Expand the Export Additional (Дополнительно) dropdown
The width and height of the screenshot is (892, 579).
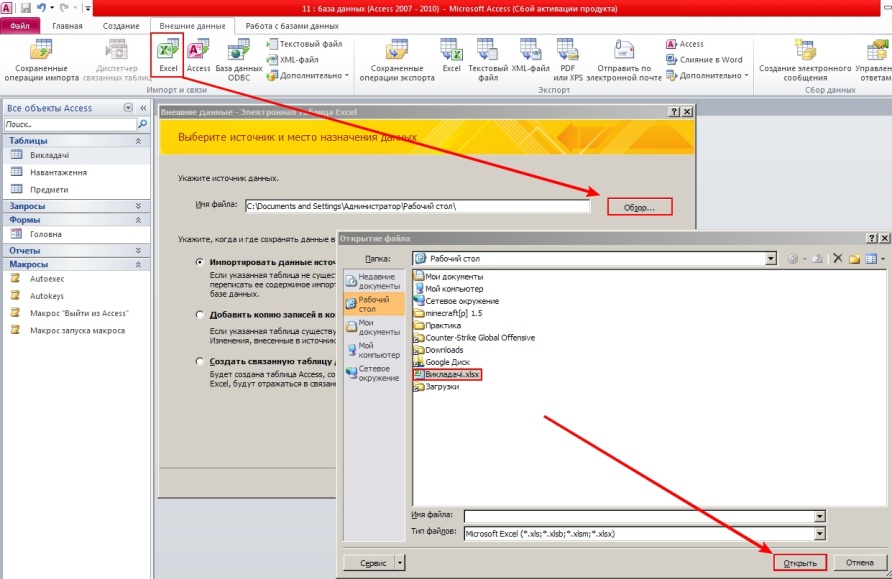707,75
